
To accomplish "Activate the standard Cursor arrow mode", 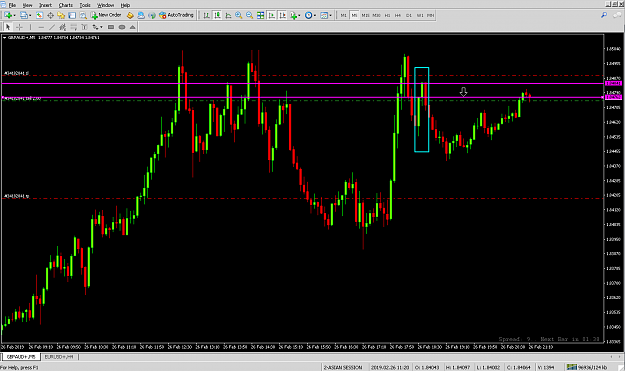I will point(8,27).
